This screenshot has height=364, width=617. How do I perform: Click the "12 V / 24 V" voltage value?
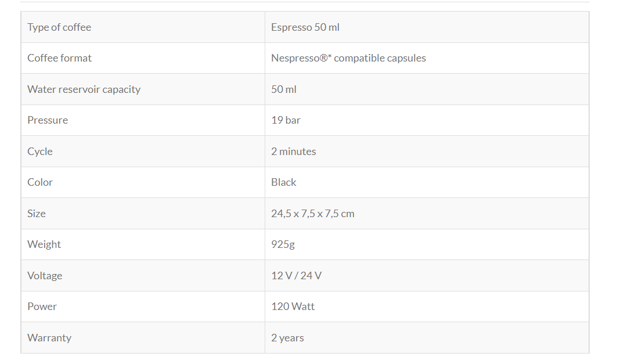click(296, 276)
